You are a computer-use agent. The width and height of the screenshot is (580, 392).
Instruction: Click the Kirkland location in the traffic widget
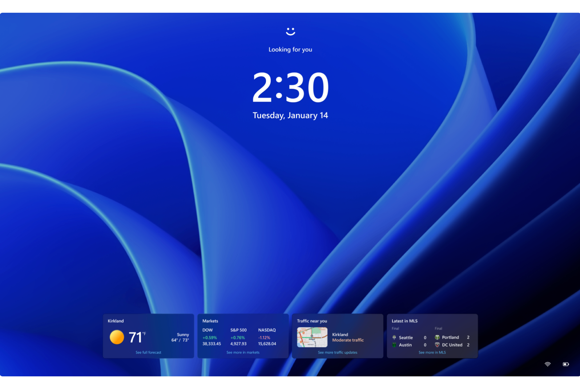340,335
